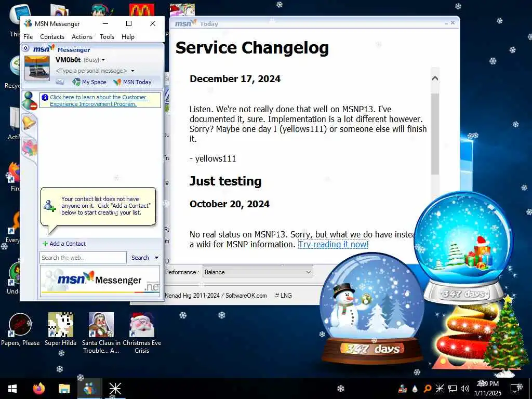Select the Contacts tab with busy person icon
Screen dimensions: 532x399
point(29,101)
